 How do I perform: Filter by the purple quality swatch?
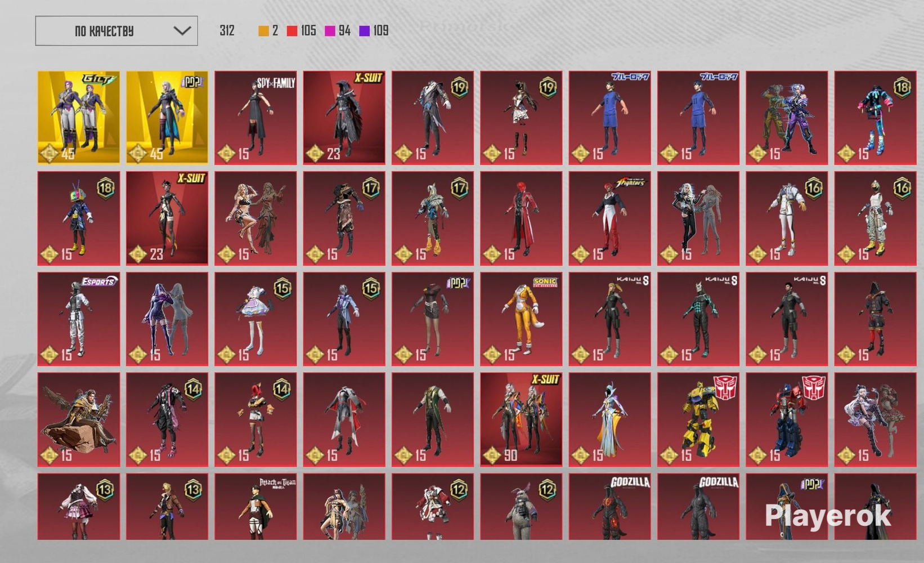(365, 31)
